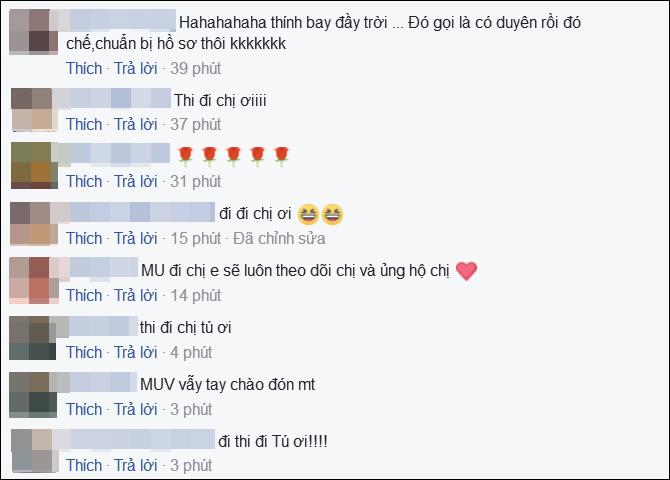This screenshot has height=480, width=670.
Task: Like the 'đi thi đi Tú ơi!!!!' comment
Action: coord(84,465)
